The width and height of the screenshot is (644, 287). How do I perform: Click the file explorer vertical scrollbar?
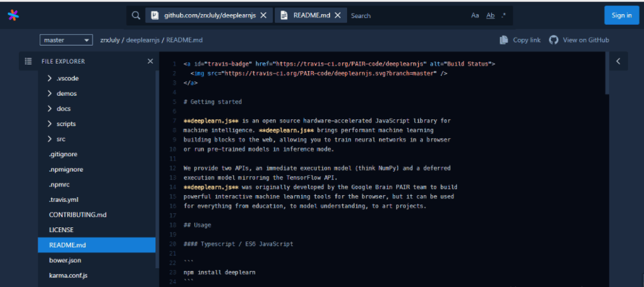point(157,168)
